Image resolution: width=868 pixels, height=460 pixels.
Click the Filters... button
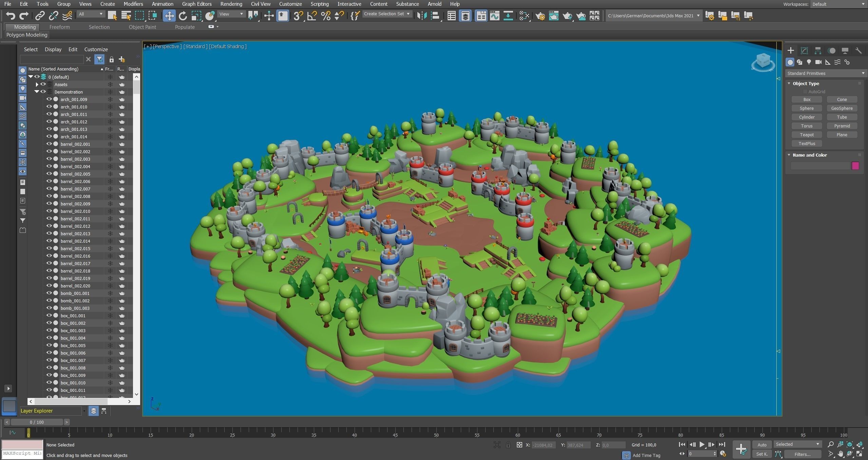pos(803,454)
